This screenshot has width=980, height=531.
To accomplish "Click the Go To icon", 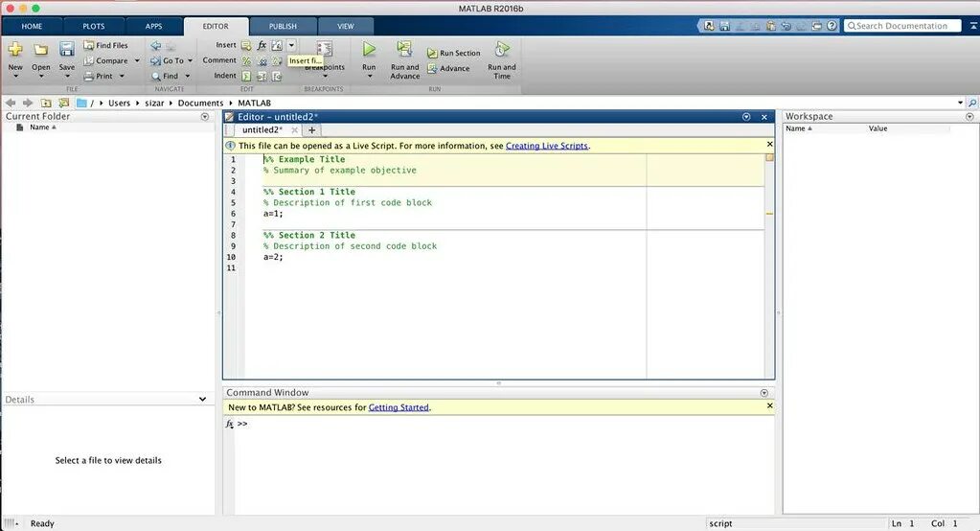I will point(155,60).
